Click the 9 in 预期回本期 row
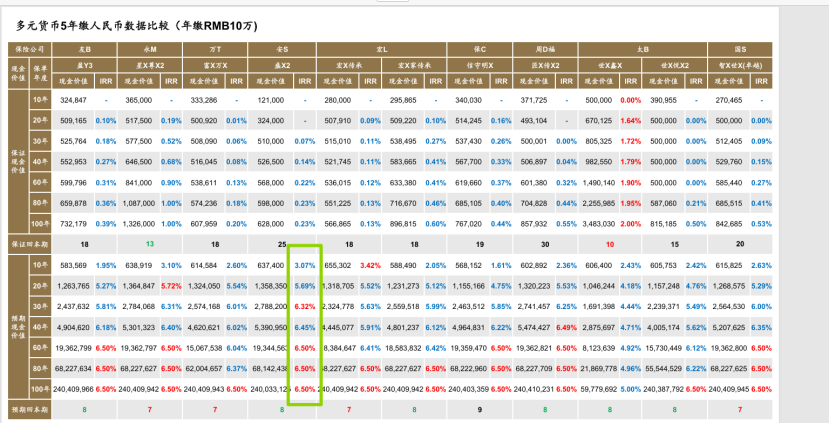The image size is (830, 423). [x=480, y=409]
